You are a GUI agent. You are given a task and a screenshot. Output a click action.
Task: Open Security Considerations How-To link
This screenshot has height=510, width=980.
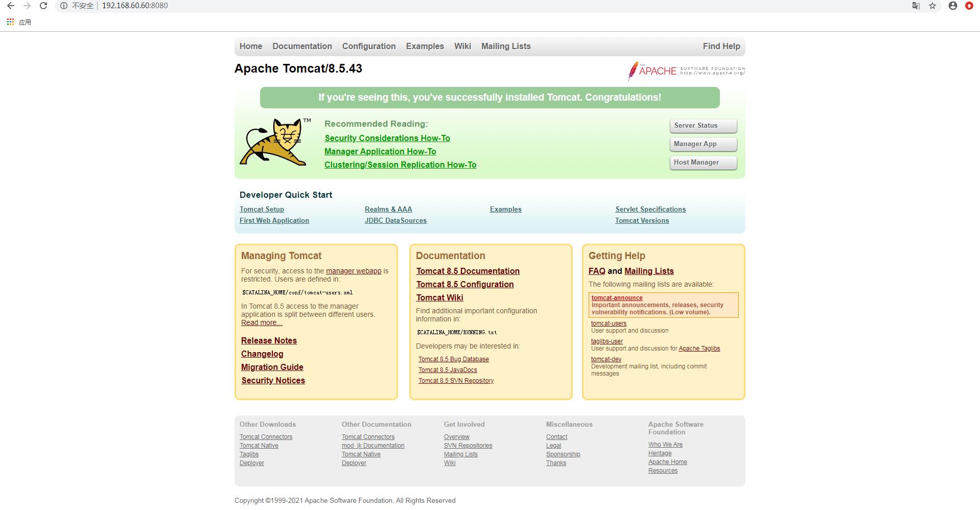(387, 138)
